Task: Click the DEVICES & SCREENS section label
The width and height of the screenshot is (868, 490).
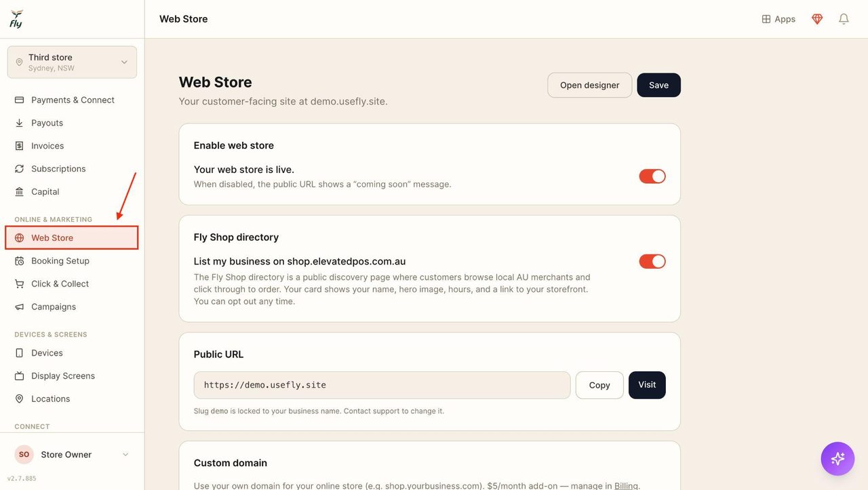Action: tap(51, 335)
